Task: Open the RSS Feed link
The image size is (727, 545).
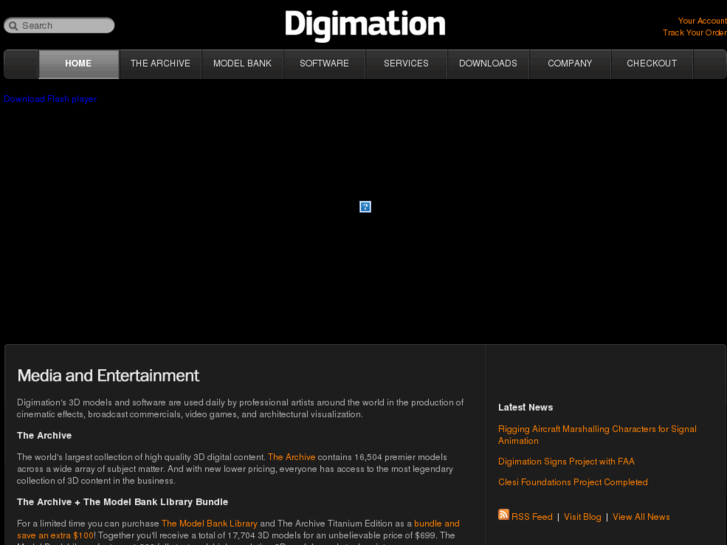Action: (532, 517)
